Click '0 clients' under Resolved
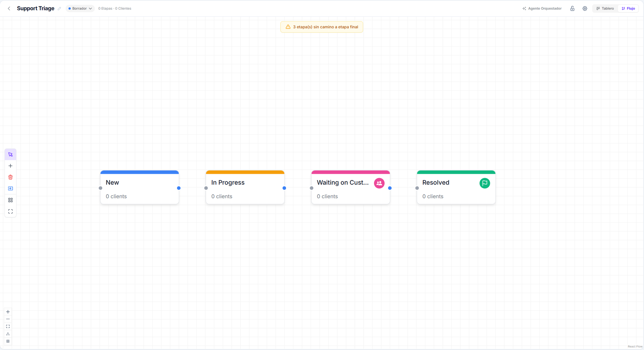Image resolution: width=644 pixels, height=350 pixels. pyautogui.click(x=433, y=196)
